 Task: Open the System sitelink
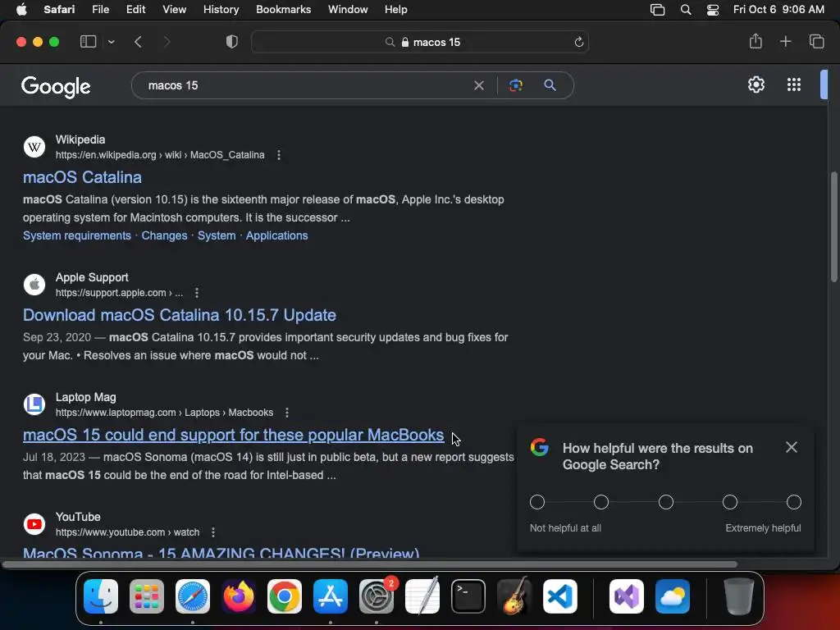point(217,235)
